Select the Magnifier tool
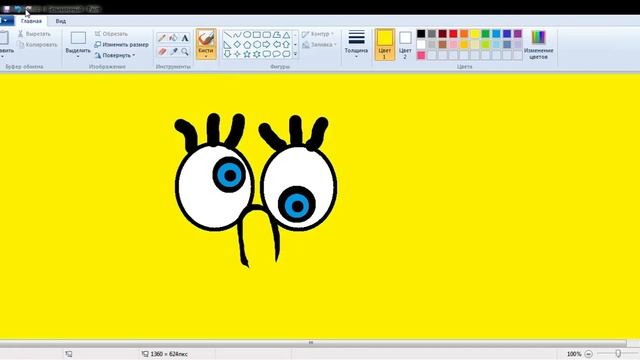This screenshot has height=360, width=640. 185,51
